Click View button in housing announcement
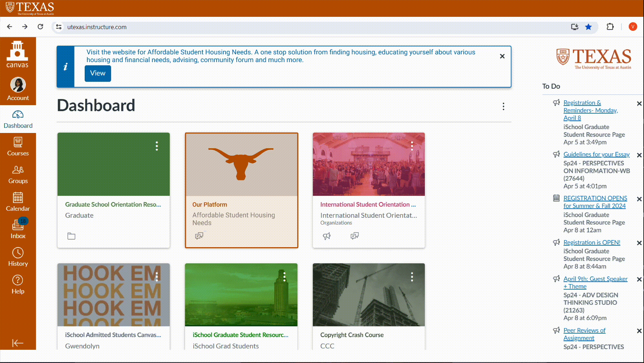Screen dimensions: 644x363 click(x=98, y=73)
